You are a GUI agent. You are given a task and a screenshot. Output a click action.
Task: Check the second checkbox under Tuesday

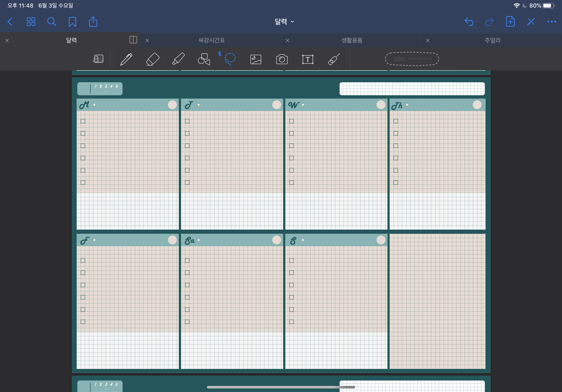coord(187,134)
